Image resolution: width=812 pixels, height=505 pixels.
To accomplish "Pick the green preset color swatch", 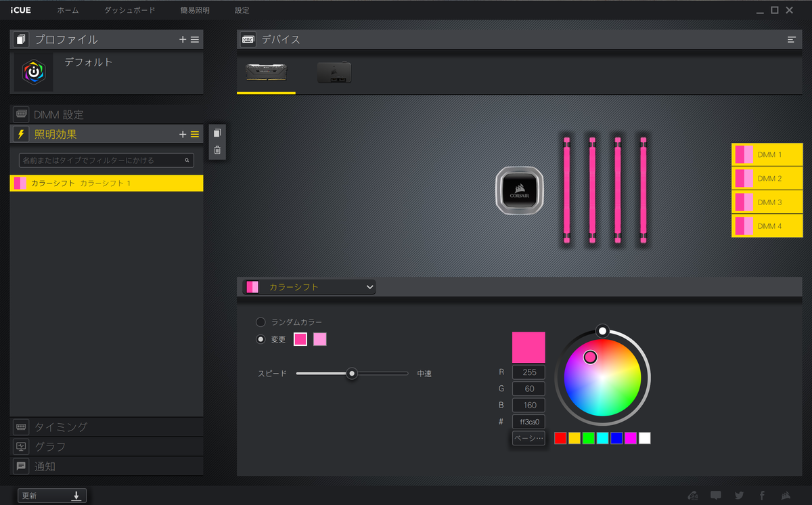I will point(588,438).
